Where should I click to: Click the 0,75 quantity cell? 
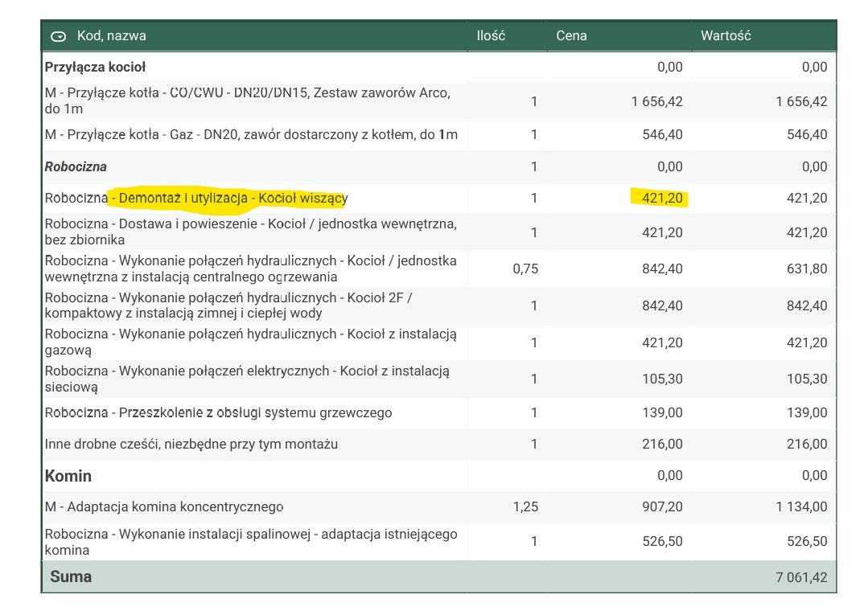[x=525, y=269]
